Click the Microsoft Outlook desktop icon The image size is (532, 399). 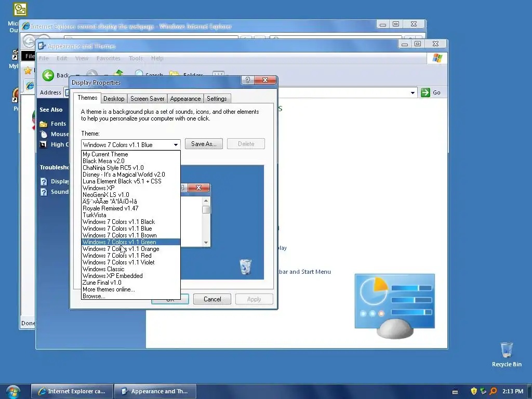(20, 9)
